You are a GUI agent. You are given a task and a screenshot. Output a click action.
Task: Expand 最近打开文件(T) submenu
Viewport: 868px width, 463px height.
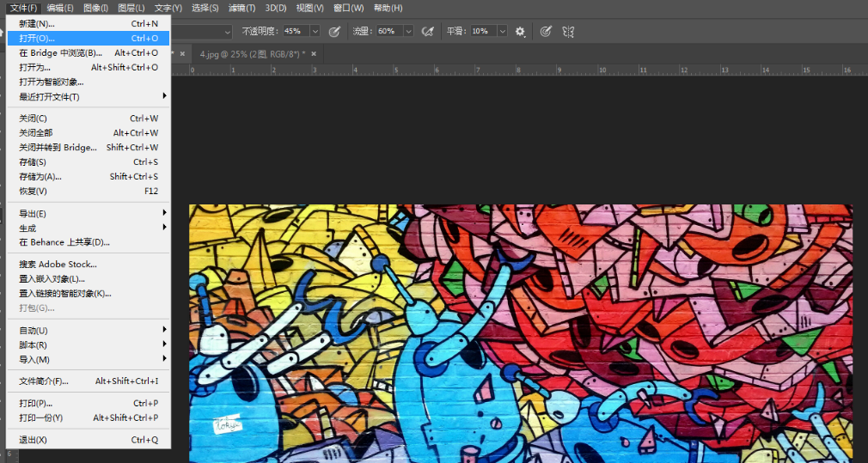164,97
